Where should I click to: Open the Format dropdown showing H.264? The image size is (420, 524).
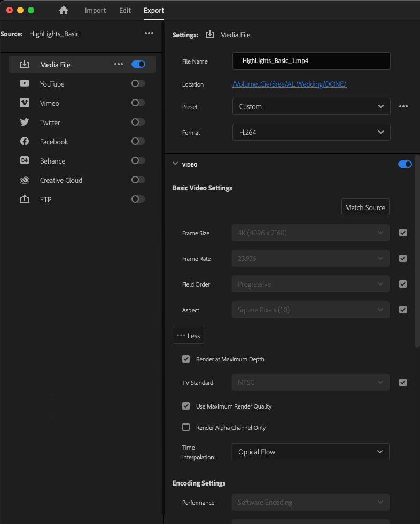point(311,133)
